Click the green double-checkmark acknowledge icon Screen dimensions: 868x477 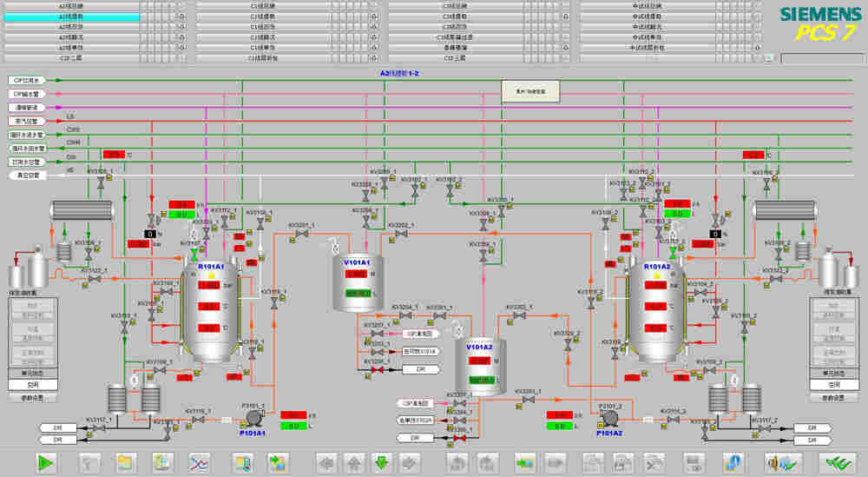point(839,461)
